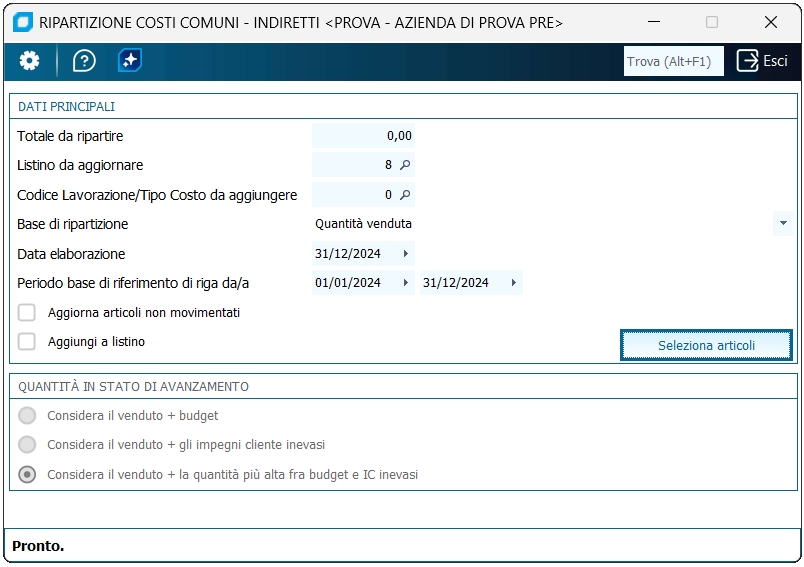Enable Aggiorna articoli non movimentati checkbox

(x=27, y=312)
